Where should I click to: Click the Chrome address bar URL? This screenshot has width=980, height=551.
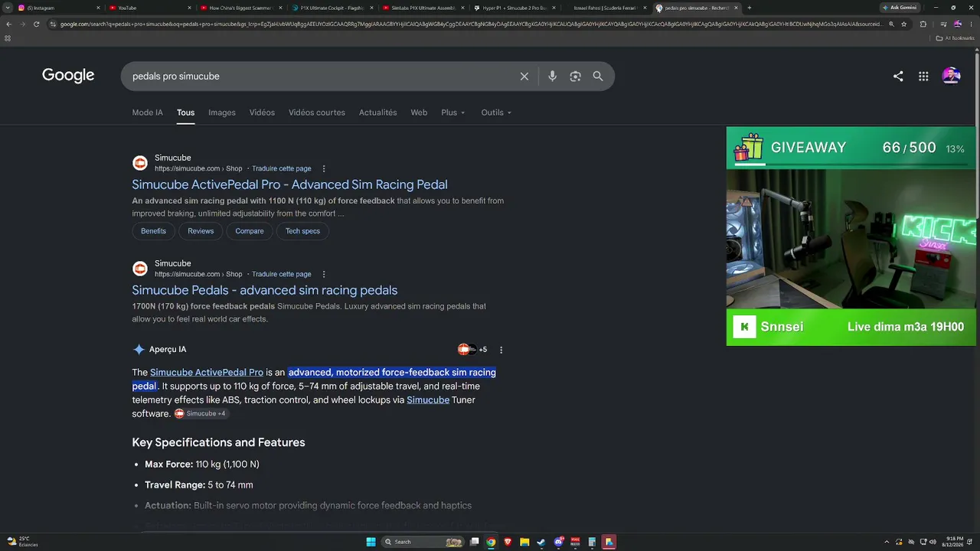[470, 24]
